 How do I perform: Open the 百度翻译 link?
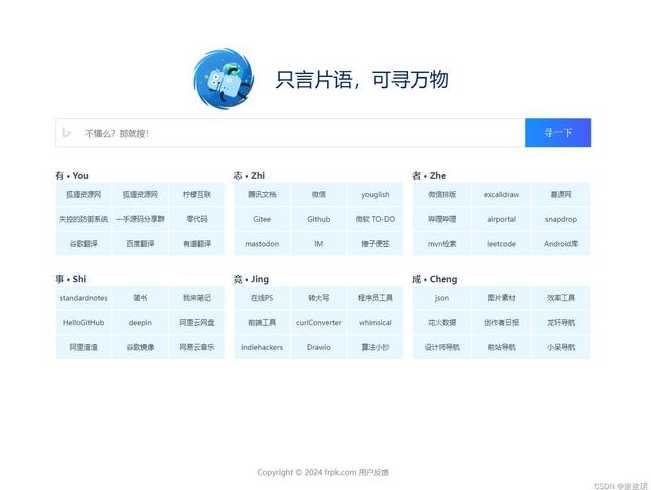140,243
